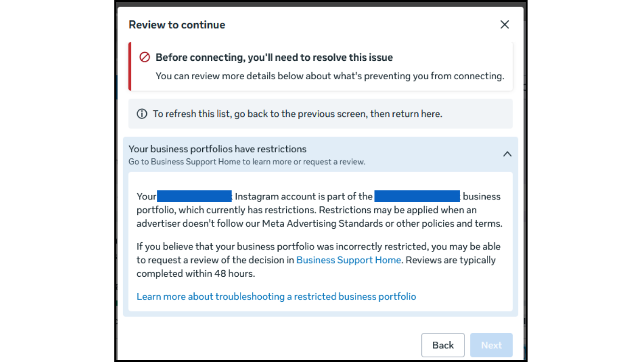Click 'Your business portfolios have restrictions' header
644x362 pixels.
tap(217, 149)
